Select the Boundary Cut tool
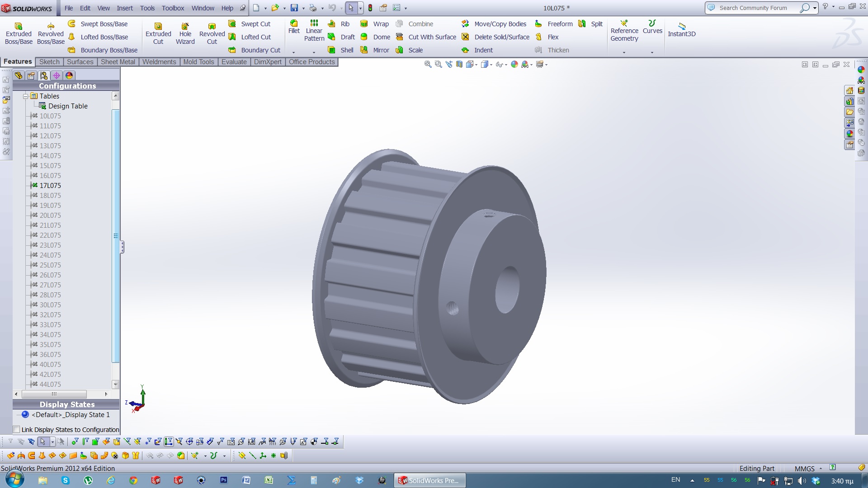The height and width of the screenshot is (488, 868). [x=255, y=50]
